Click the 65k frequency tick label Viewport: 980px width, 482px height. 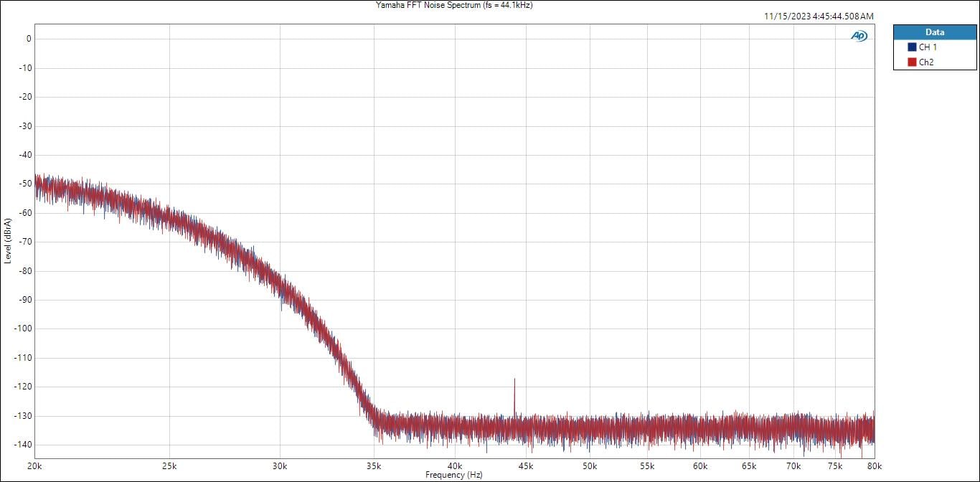point(748,466)
